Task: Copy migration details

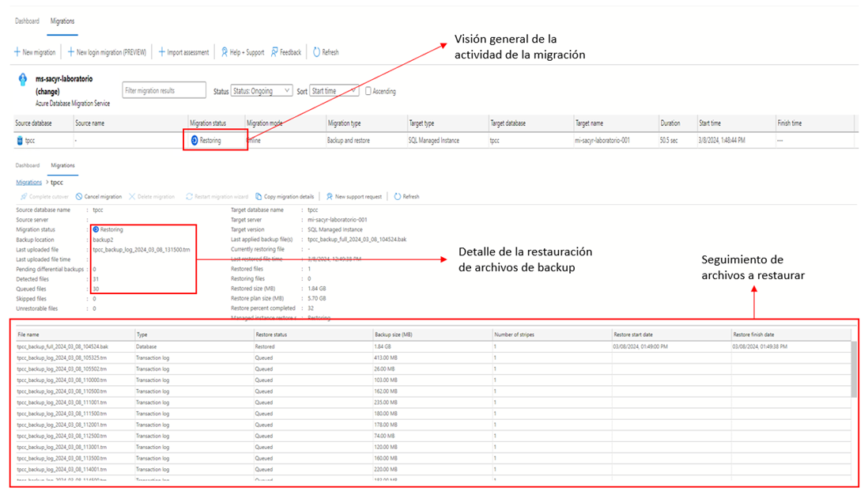Action: (285, 197)
